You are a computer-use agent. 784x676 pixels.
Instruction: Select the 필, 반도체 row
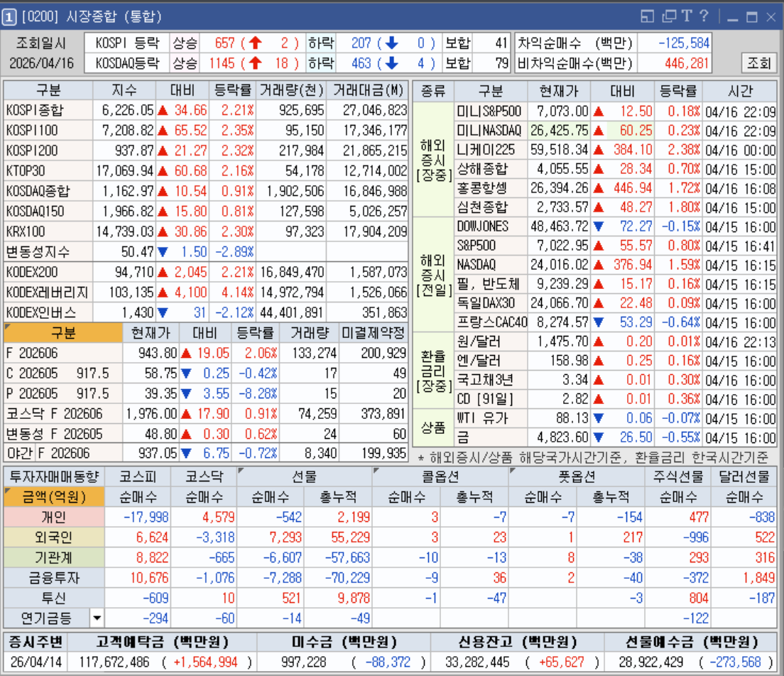pos(491,284)
